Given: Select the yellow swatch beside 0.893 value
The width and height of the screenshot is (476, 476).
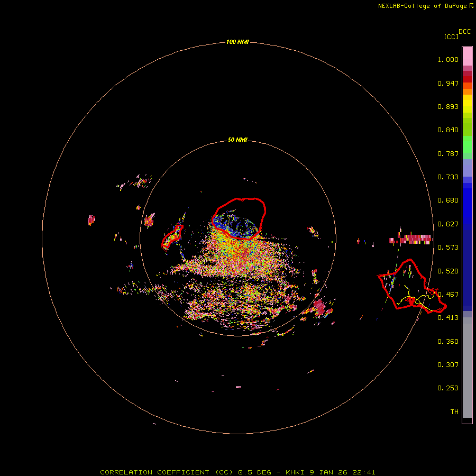Looking at the screenshot, I should click(x=467, y=106).
